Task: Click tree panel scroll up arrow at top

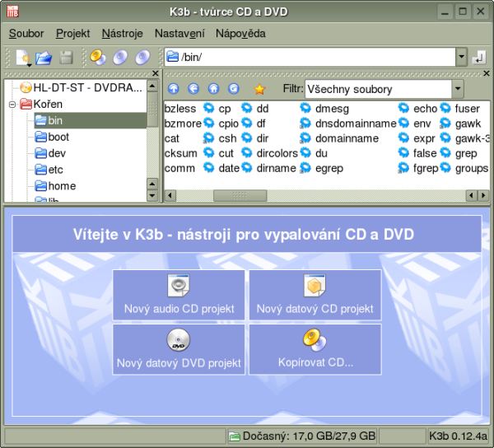Action: [x=152, y=86]
